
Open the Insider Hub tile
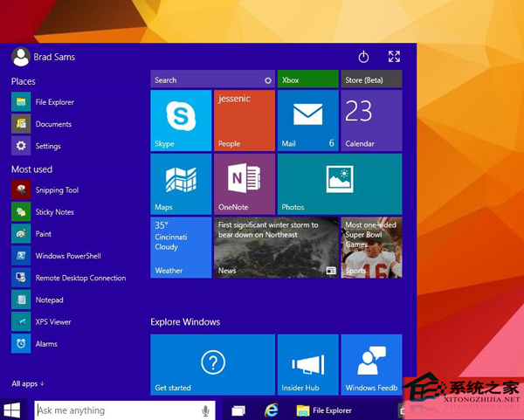307,364
